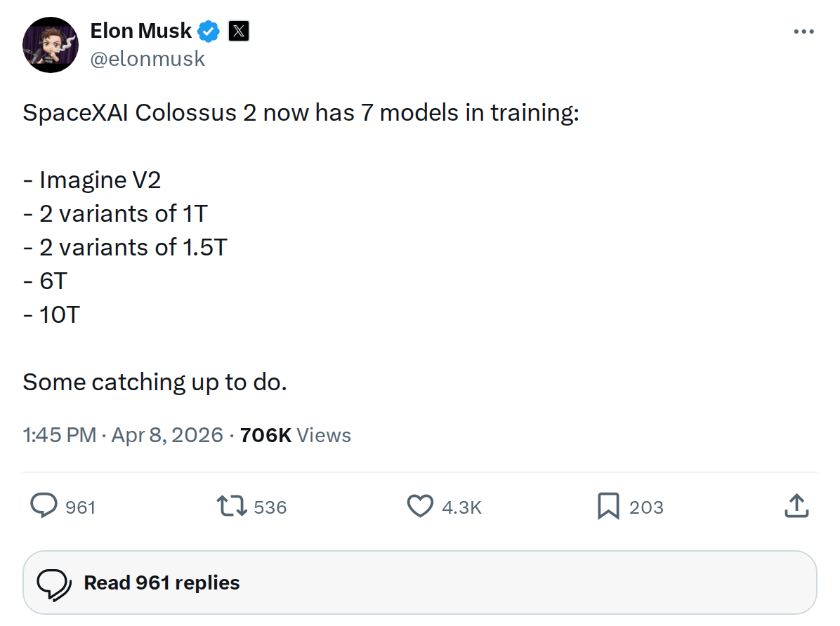This screenshot has width=840, height=626.
Task: Click the blue verified checkmark badge
Action: (206, 30)
